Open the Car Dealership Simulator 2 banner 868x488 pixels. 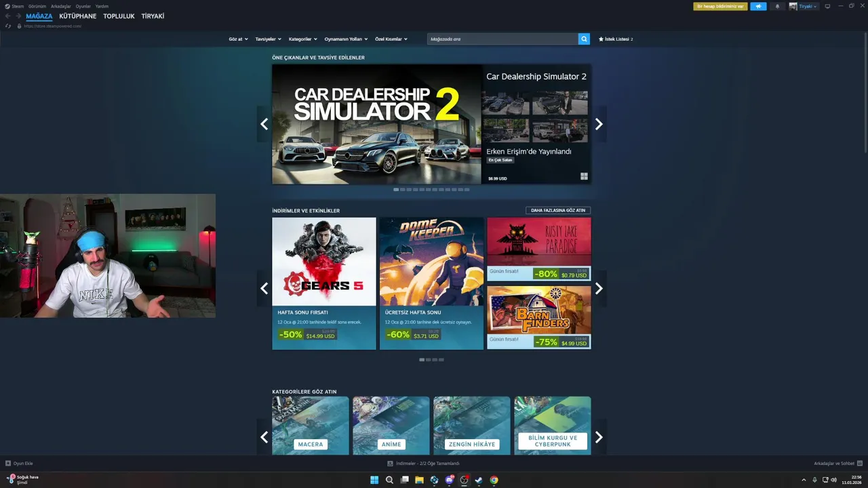point(377,124)
